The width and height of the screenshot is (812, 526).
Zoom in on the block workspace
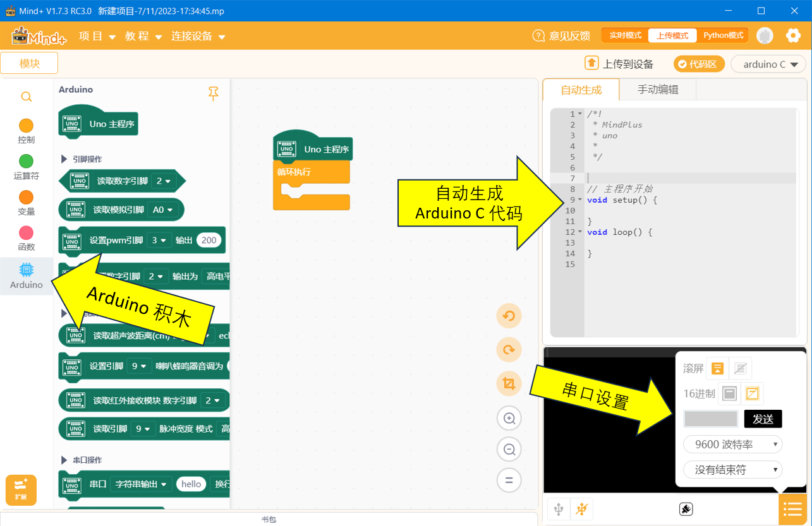(509, 417)
